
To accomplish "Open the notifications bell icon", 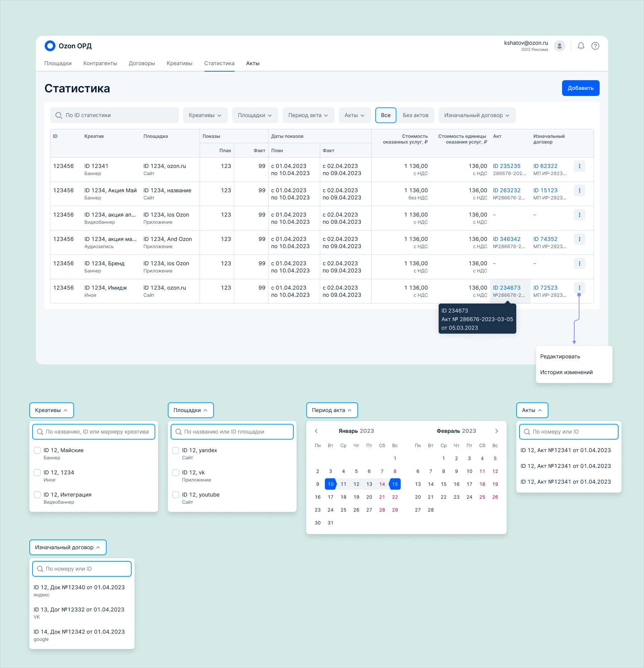I will [x=581, y=46].
